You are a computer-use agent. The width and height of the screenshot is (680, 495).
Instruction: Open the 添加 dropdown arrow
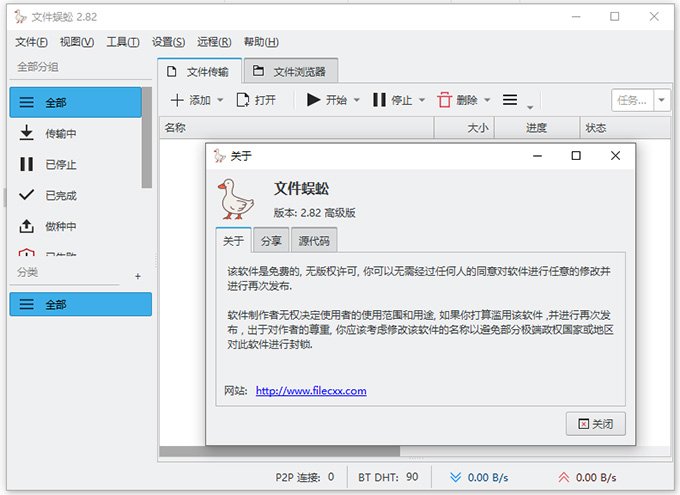(x=220, y=100)
